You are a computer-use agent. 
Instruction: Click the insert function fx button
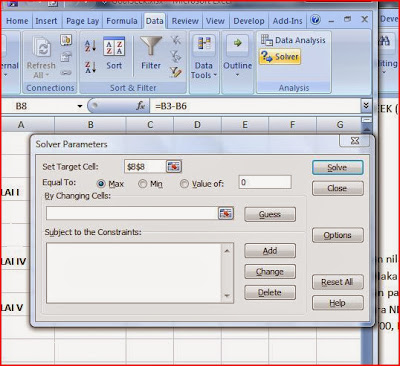(x=141, y=106)
